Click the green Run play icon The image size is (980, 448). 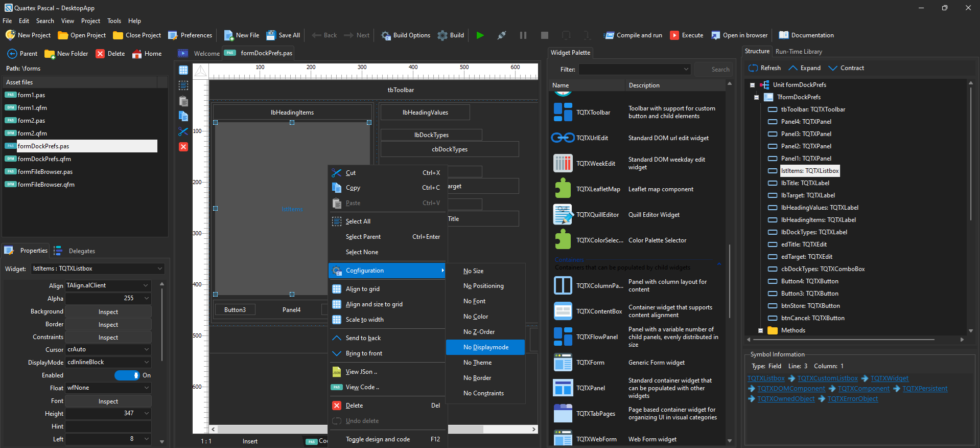[x=480, y=35]
